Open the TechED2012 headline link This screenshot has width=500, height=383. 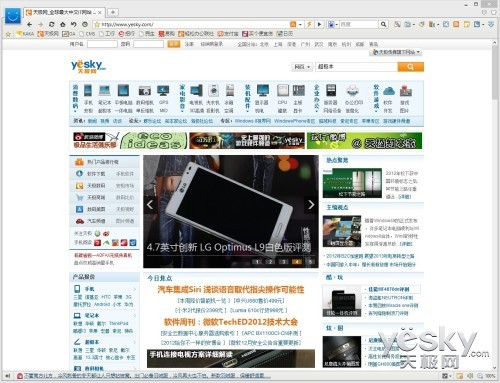tap(231, 322)
